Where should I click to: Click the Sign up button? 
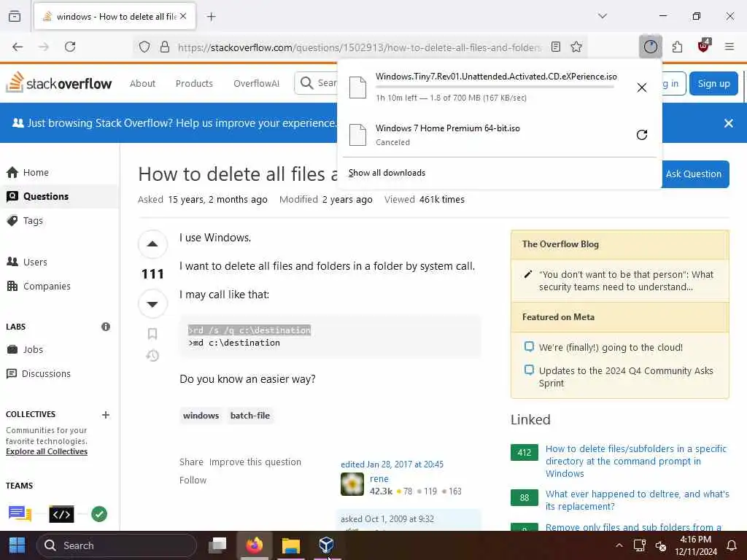tap(713, 83)
